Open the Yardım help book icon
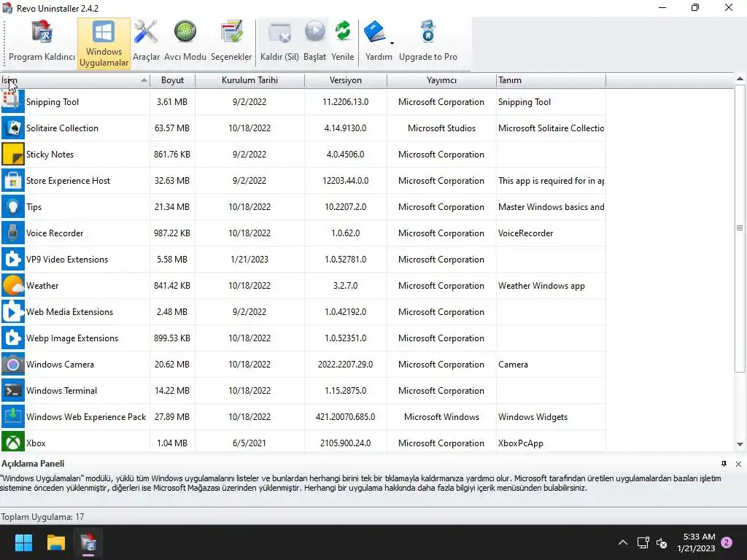747x560 pixels. [x=375, y=32]
